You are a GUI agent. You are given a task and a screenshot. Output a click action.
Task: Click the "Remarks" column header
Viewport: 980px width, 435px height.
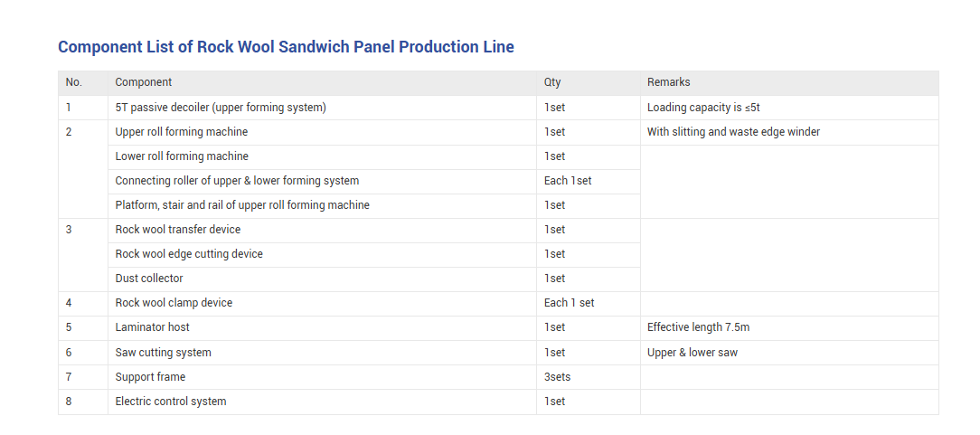click(x=668, y=82)
